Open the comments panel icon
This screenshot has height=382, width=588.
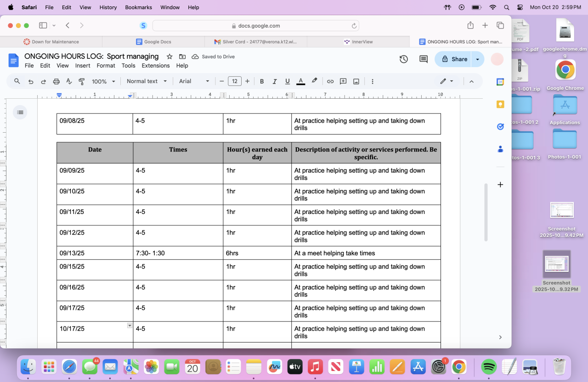click(x=424, y=59)
